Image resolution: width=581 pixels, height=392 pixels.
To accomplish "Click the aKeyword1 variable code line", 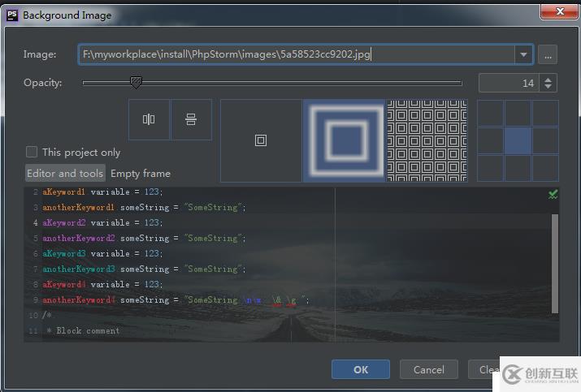I will click(102, 192).
